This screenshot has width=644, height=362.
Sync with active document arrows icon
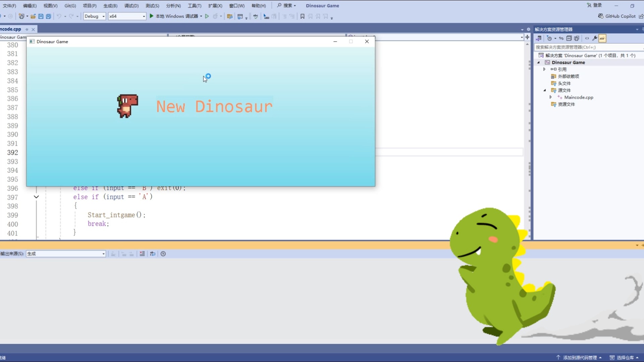[561, 38]
